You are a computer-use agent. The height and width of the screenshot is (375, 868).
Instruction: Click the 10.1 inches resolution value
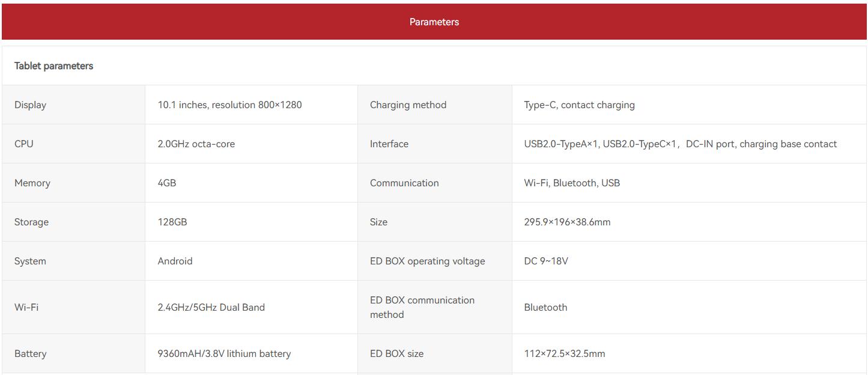[x=229, y=105]
